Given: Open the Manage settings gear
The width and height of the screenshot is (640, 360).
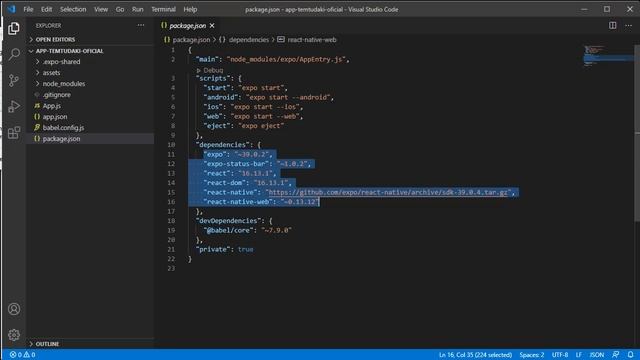Looking at the screenshot, I should pos(13,335).
